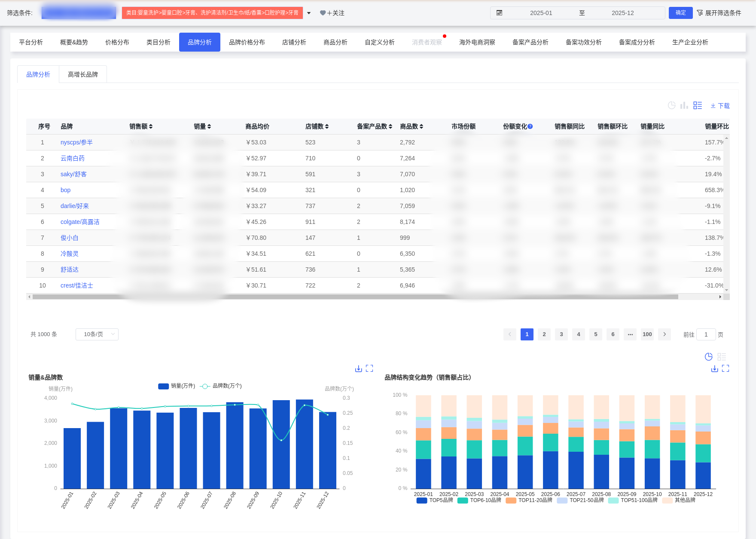Expand filter conditions with 展开筛选条件
The width and height of the screenshot is (756, 539).
click(x=719, y=13)
